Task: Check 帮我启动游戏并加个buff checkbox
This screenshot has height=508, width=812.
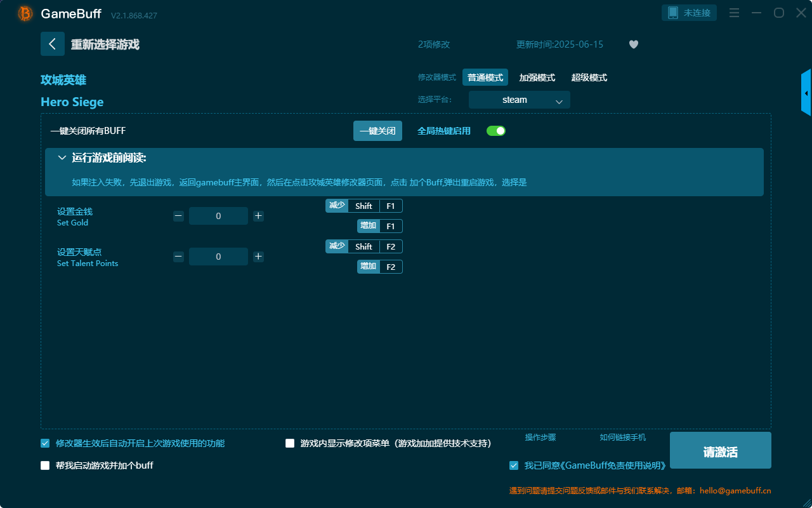Action: point(45,465)
